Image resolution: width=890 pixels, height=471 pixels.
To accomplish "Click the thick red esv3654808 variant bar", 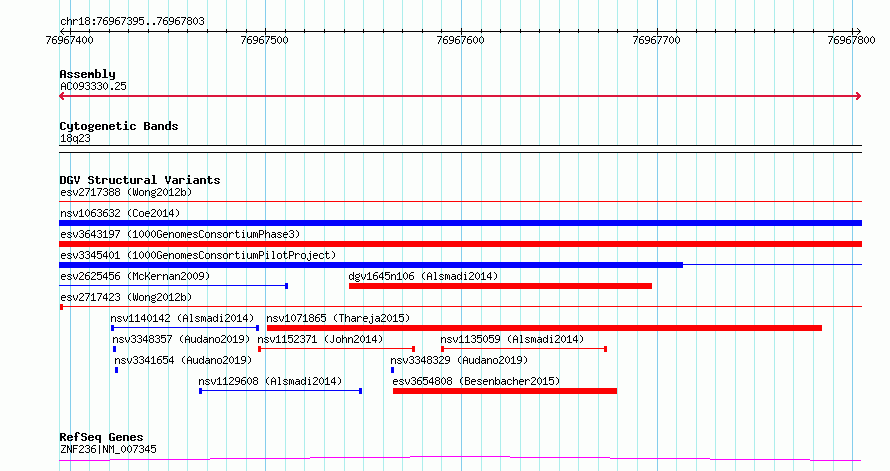I will (x=505, y=391).
